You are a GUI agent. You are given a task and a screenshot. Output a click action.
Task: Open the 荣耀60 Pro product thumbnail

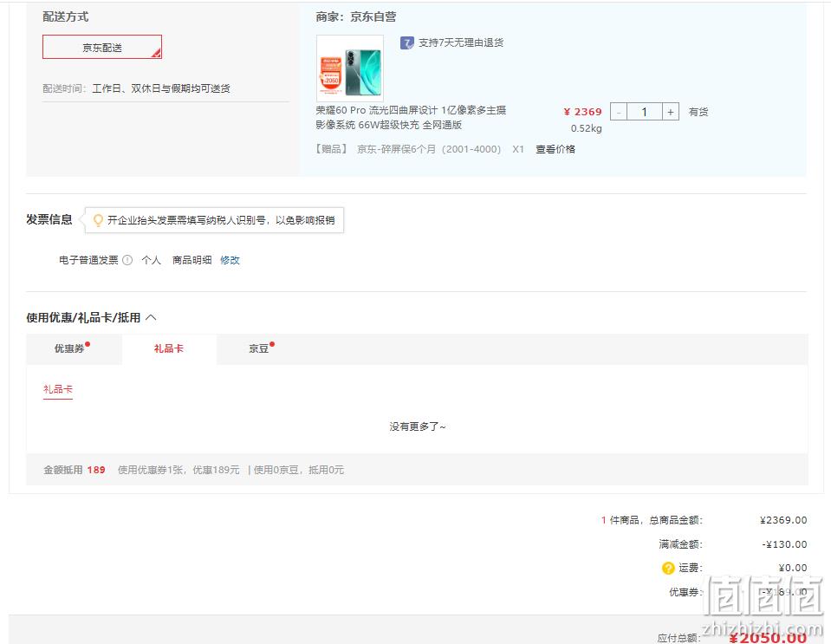point(350,68)
